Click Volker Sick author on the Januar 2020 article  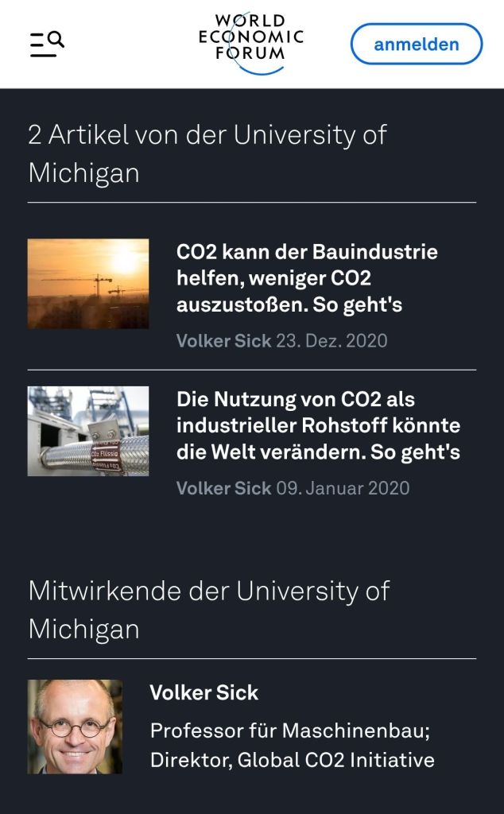[x=223, y=488]
